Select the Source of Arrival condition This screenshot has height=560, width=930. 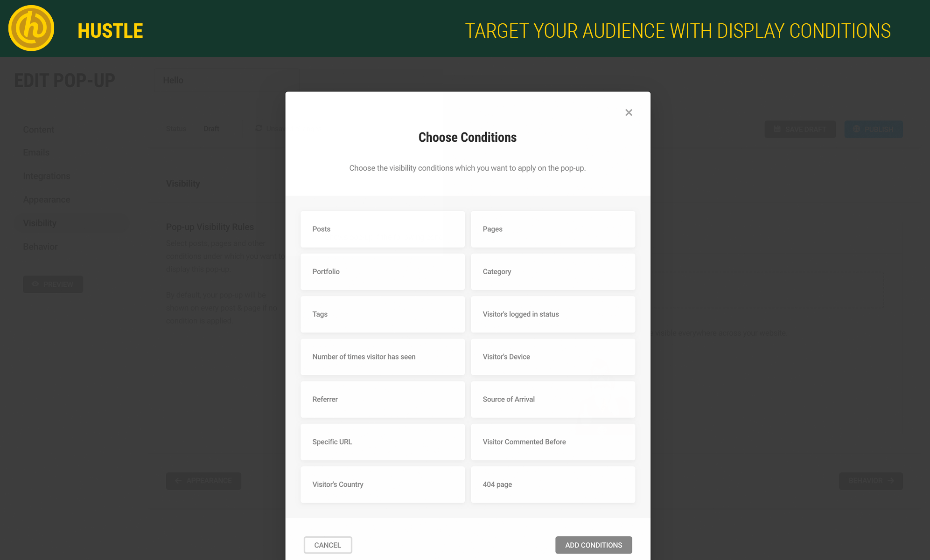click(x=552, y=399)
